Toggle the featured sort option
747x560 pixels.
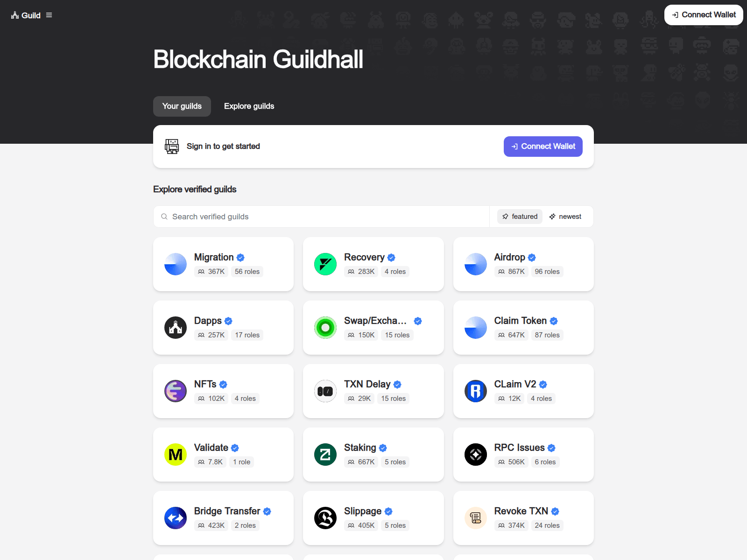pyautogui.click(x=520, y=217)
